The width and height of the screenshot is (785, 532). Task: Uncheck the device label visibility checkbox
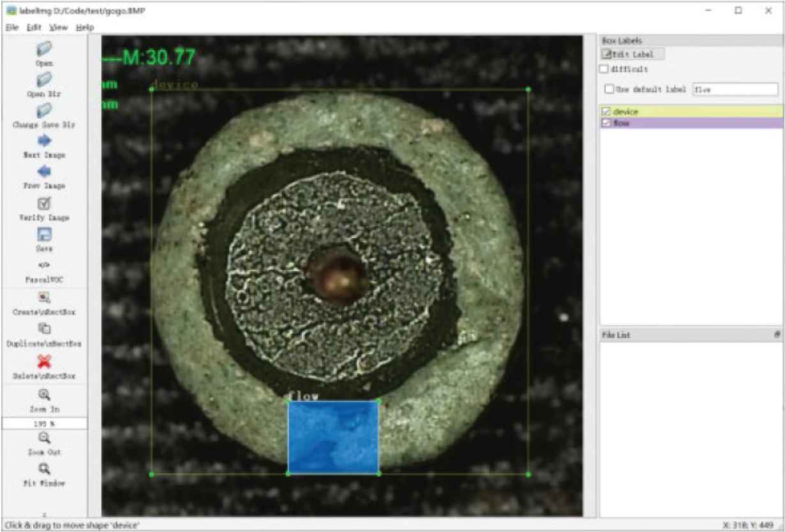point(606,112)
